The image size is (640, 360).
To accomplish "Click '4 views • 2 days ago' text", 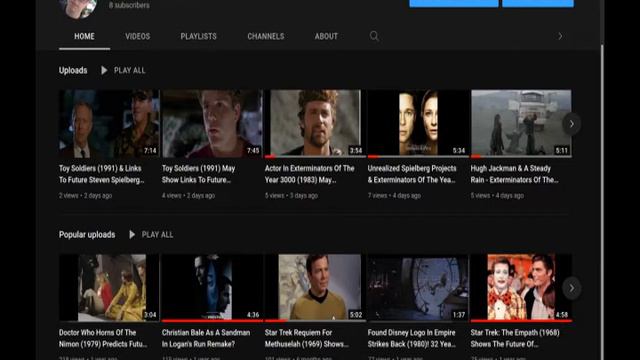I will 188,196.
